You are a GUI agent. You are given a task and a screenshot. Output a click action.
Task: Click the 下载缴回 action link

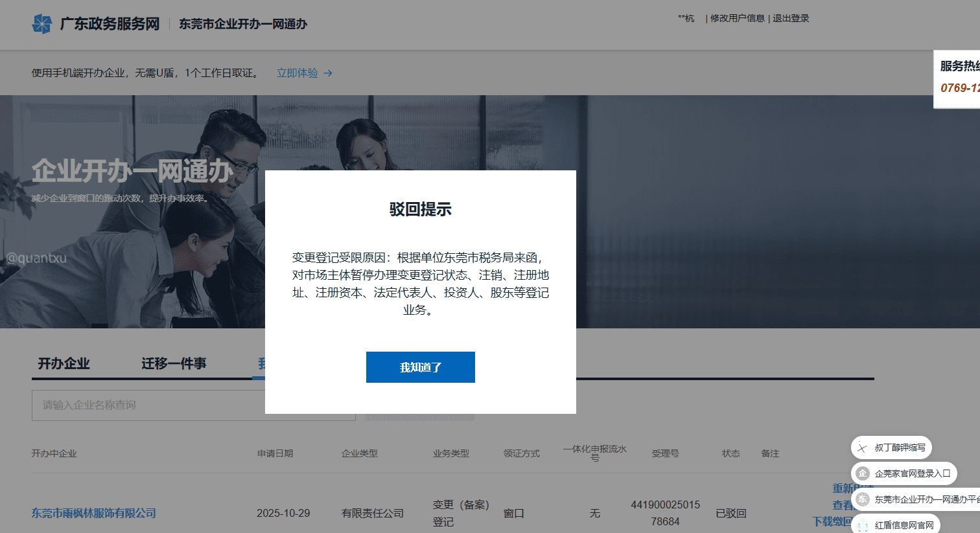[x=832, y=521]
